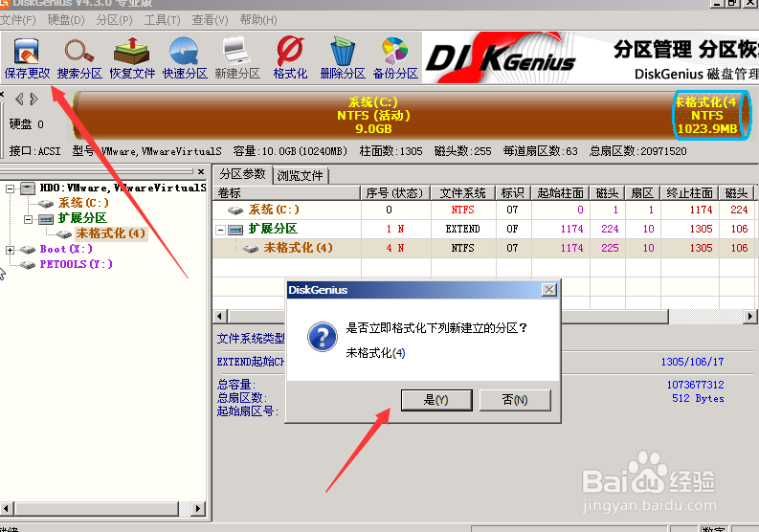
Task: Confirm formatting with 是(Y) button
Action: 436,400
